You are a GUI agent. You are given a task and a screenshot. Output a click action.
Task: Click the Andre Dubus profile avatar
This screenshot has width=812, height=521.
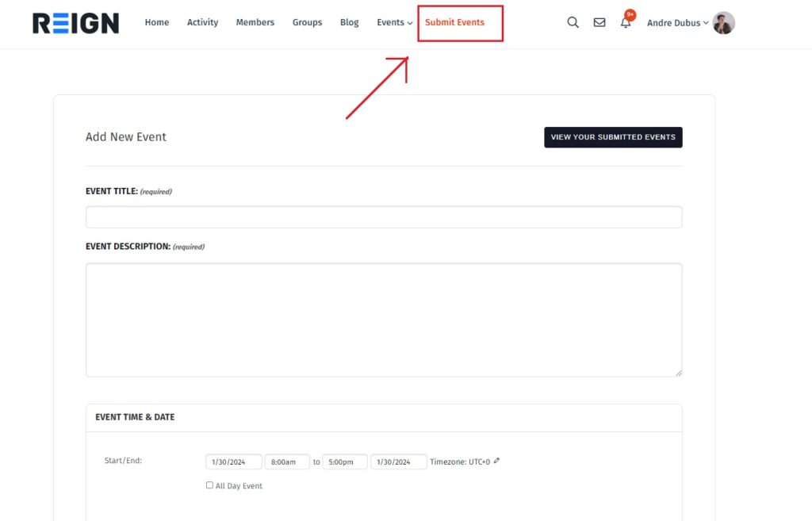point(723,23)
